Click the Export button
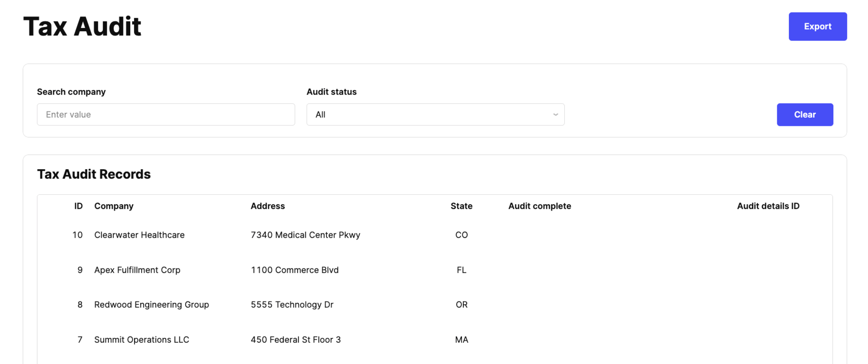 [x=817, y=27]
